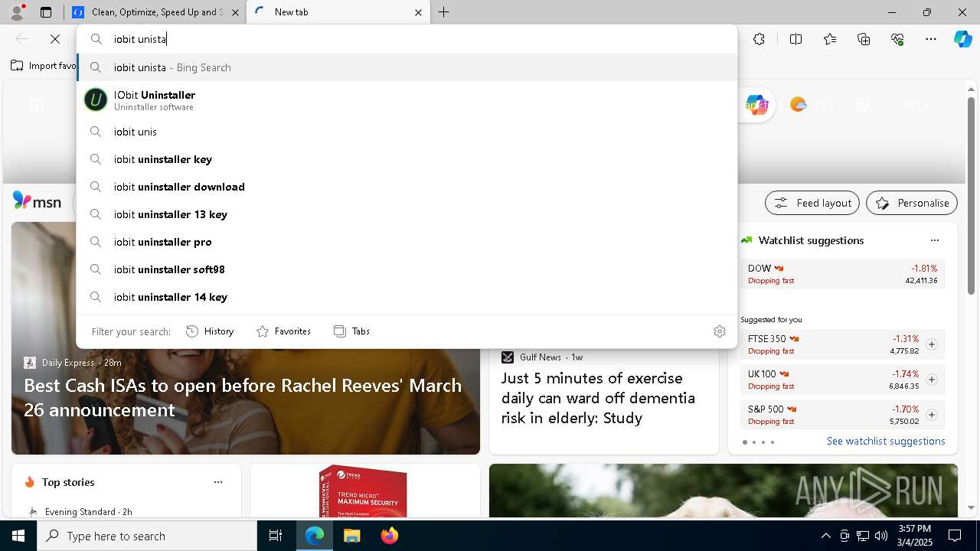Select 'iobit unista - Bing Search' suggestion

(407, 67)
